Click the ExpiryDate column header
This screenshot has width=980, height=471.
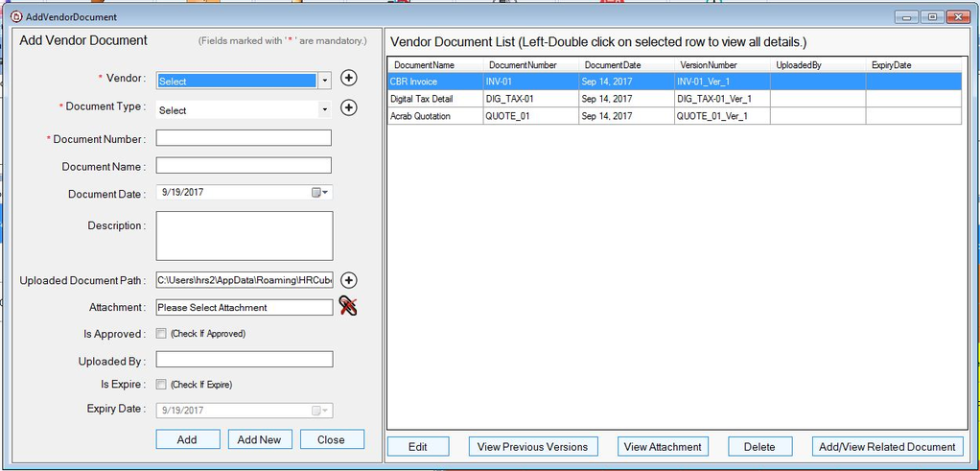coord(914,65)
